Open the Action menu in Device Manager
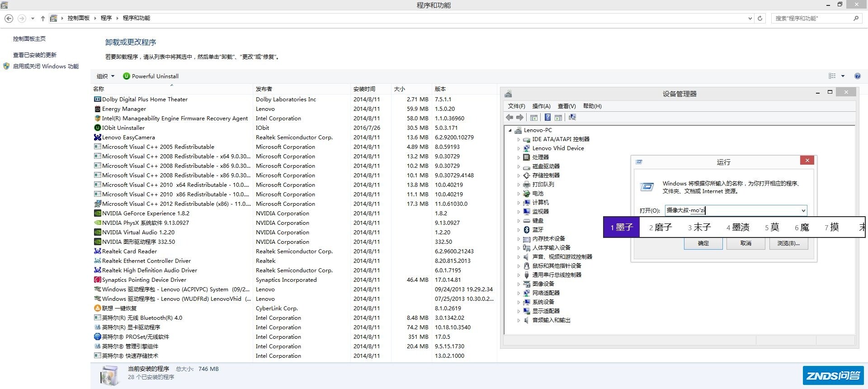The image size is (868, 389). point(541,106)
